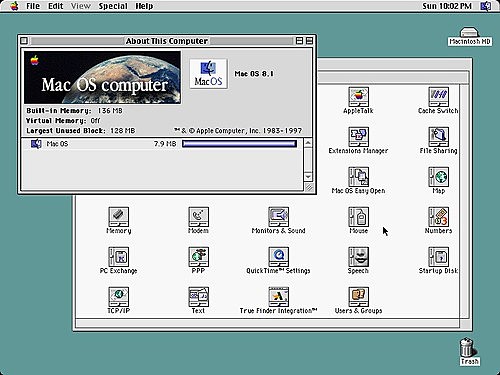Image resolution: width=500 pixels, height=375 pixels.
Task: Select the True Finder Integration icon
Action: point(278,297)
